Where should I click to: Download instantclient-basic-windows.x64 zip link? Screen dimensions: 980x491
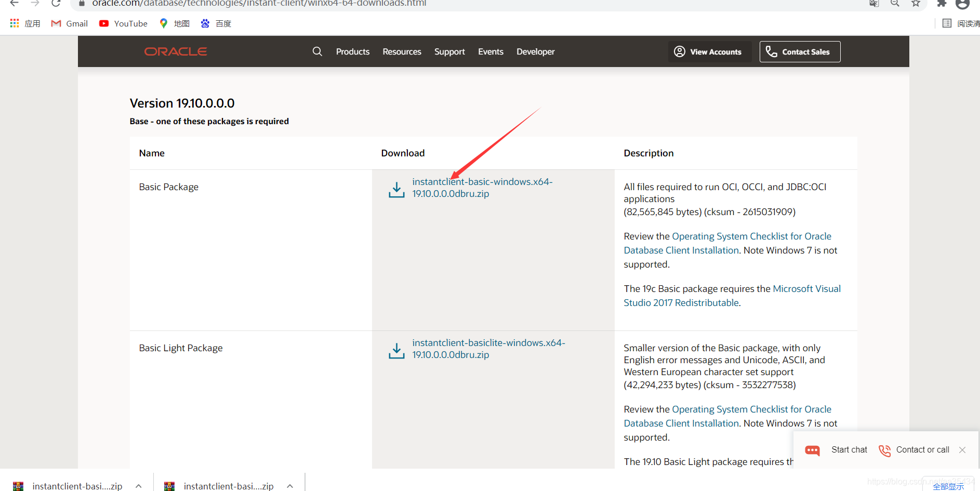[482, 188]
